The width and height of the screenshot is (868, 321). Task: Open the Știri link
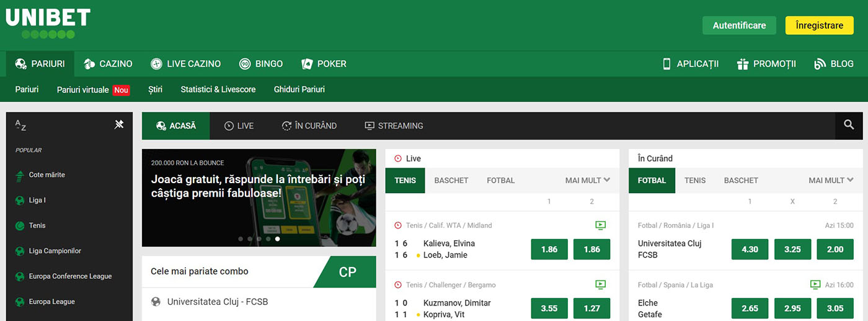tap(155, 89)
